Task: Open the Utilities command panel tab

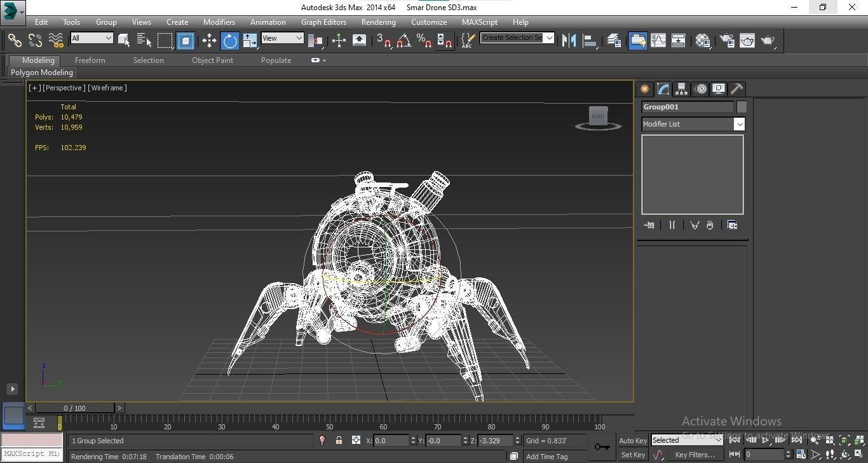Action: coord(737,89)
